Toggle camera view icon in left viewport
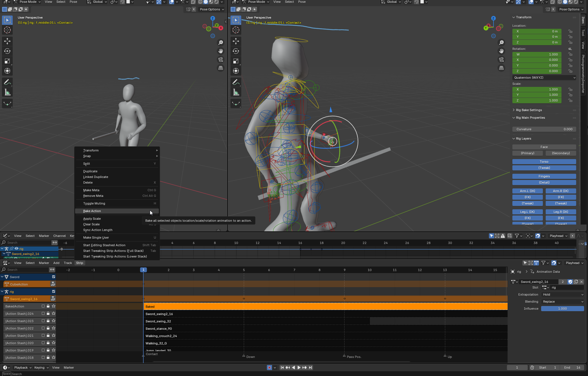Image resolution: width=588 pixels, height=376 pixels. [x=221, y=60]
